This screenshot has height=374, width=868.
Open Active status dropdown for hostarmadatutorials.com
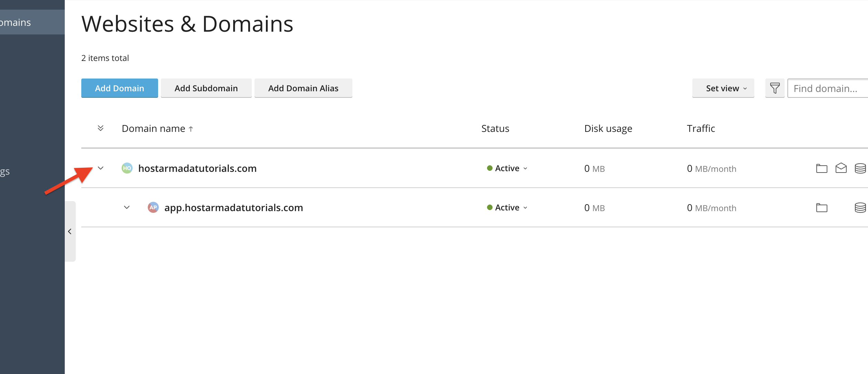coord(507,168)
